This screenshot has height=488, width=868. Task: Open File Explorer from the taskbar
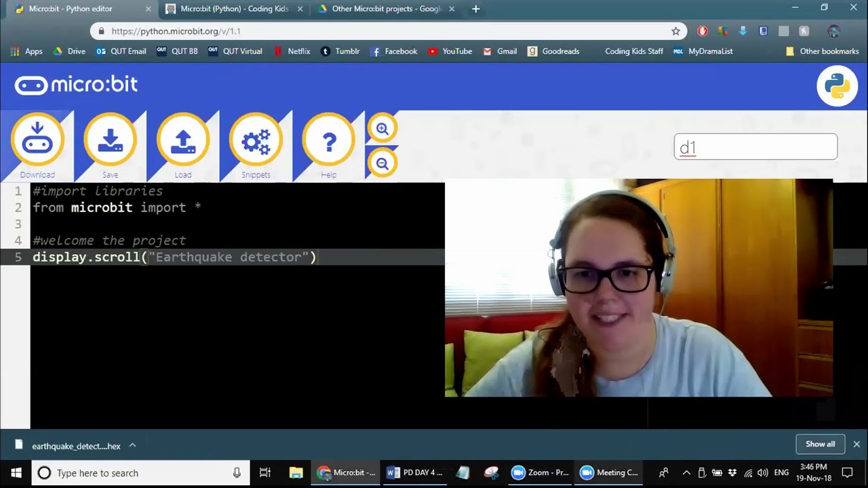point(296,472)
